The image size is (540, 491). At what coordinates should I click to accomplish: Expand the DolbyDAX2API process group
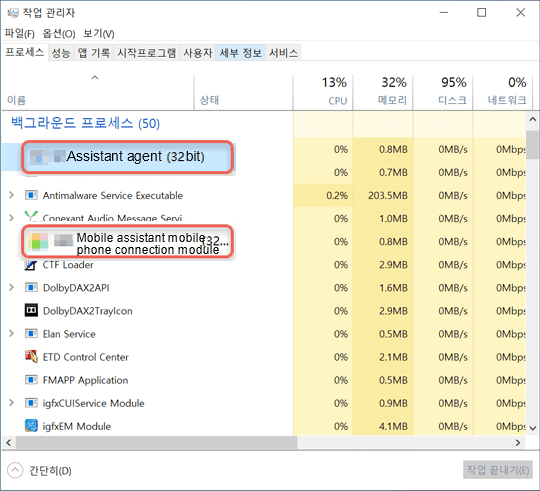11,288
